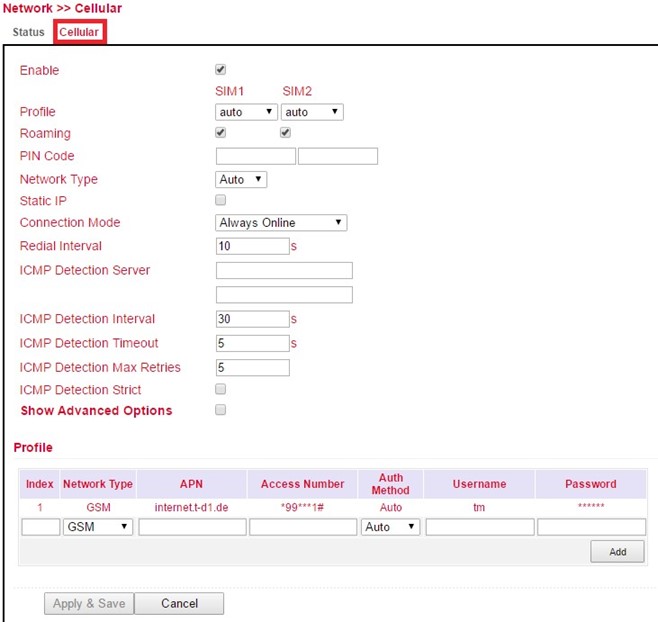Click the second ICMP Detection Server field
The image size is (658, 622).
(x=284, y=295)
